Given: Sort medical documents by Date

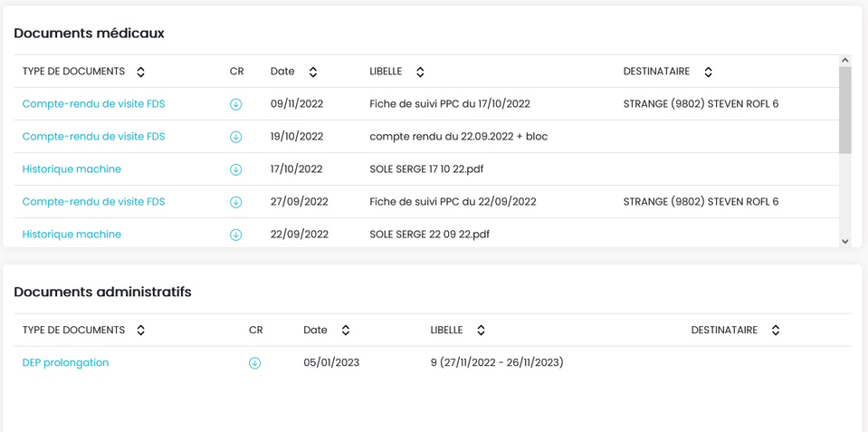Looking at the screenshot, I should coord(313,72).
